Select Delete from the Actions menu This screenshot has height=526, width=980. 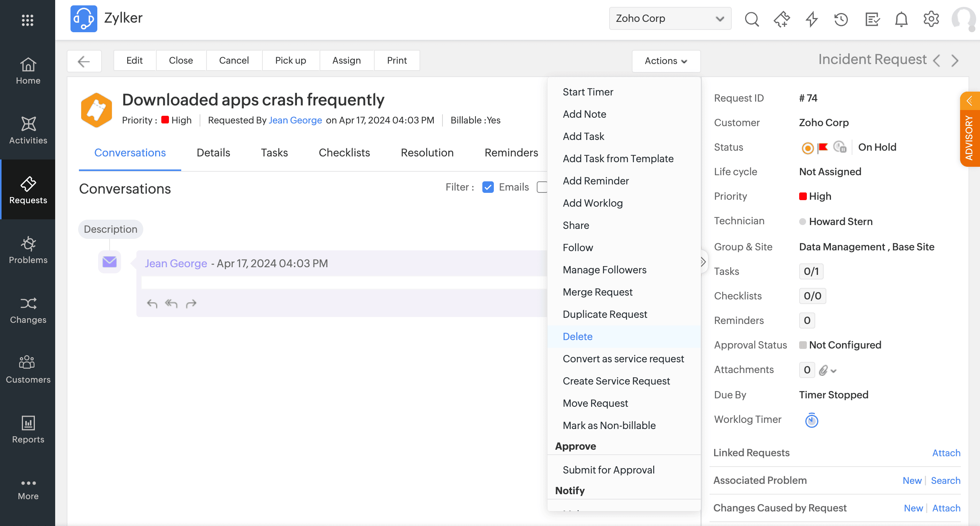577,337
